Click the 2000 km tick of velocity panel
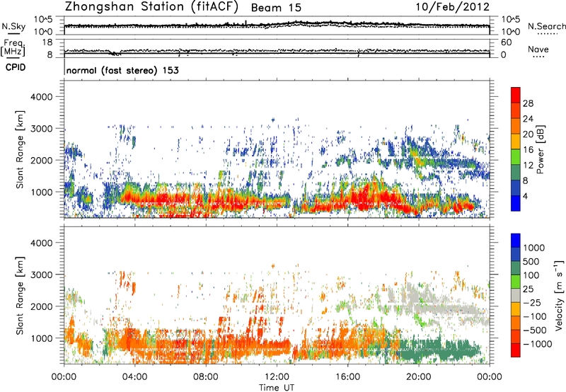 41,306
